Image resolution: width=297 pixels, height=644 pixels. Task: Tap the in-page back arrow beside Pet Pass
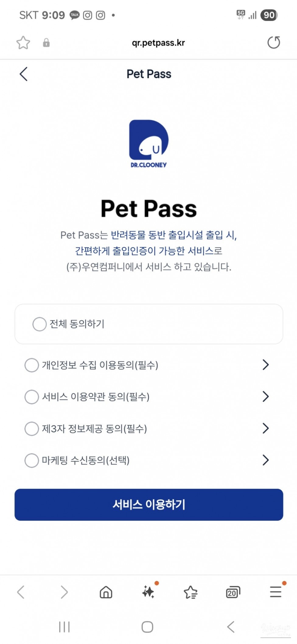(23, 74)
